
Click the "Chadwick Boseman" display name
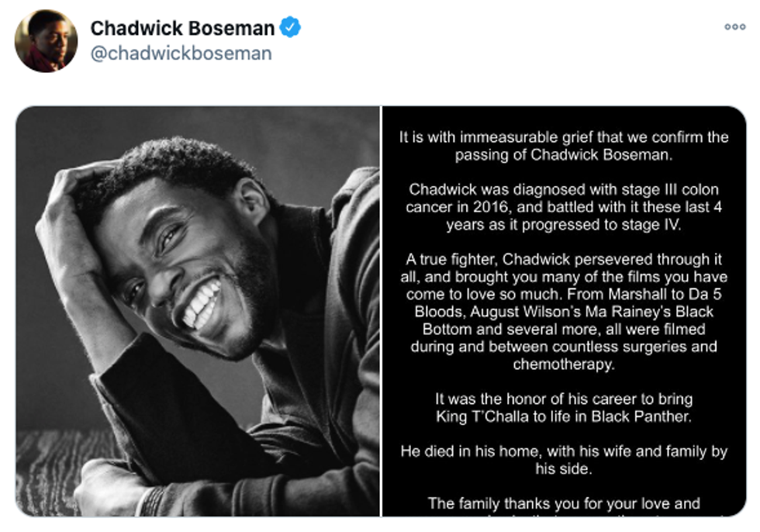point(182,29)
